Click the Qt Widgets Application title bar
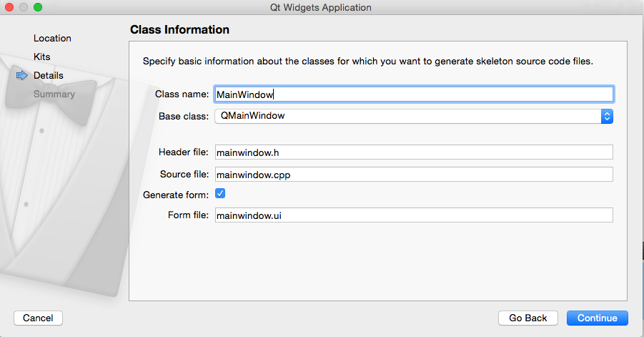644x337 pixels. (x=320, y=7)
